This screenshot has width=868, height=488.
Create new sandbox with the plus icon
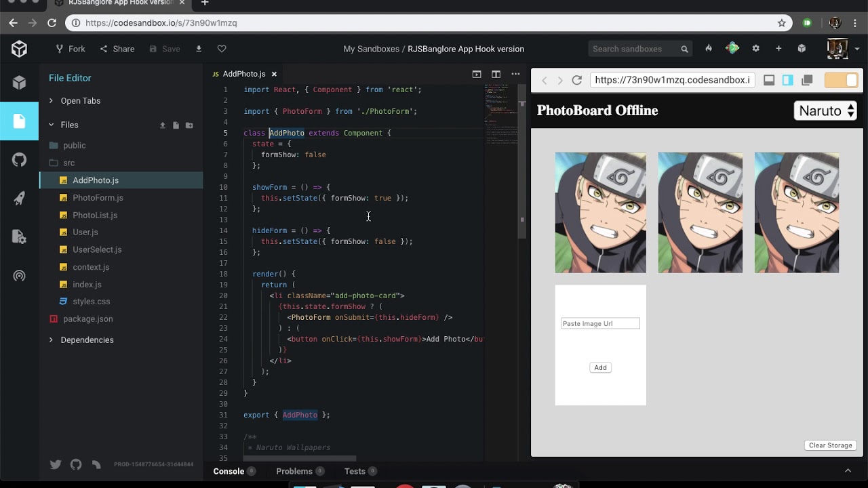pyautogui.click(x=778, y=48)
